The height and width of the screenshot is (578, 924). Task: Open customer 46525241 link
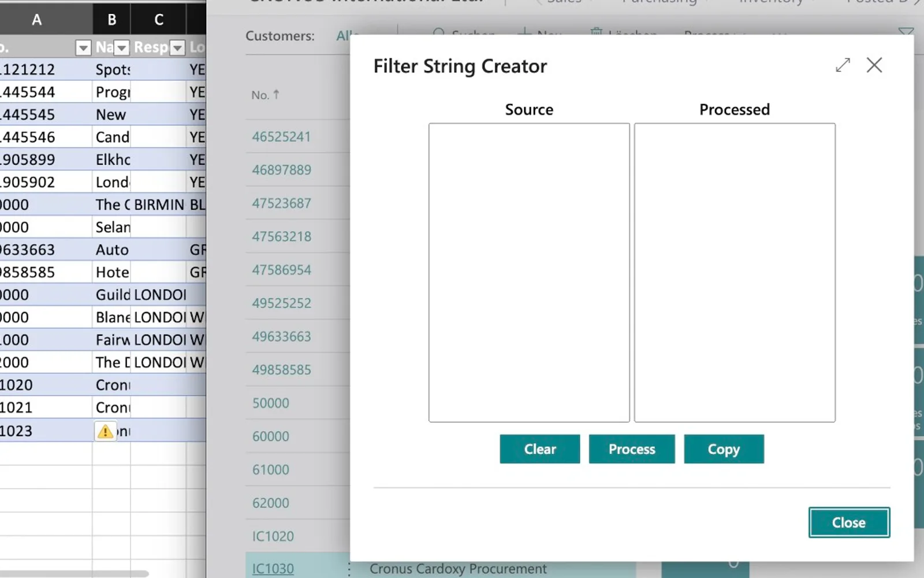pyautogui.click(x=281, y=137)
